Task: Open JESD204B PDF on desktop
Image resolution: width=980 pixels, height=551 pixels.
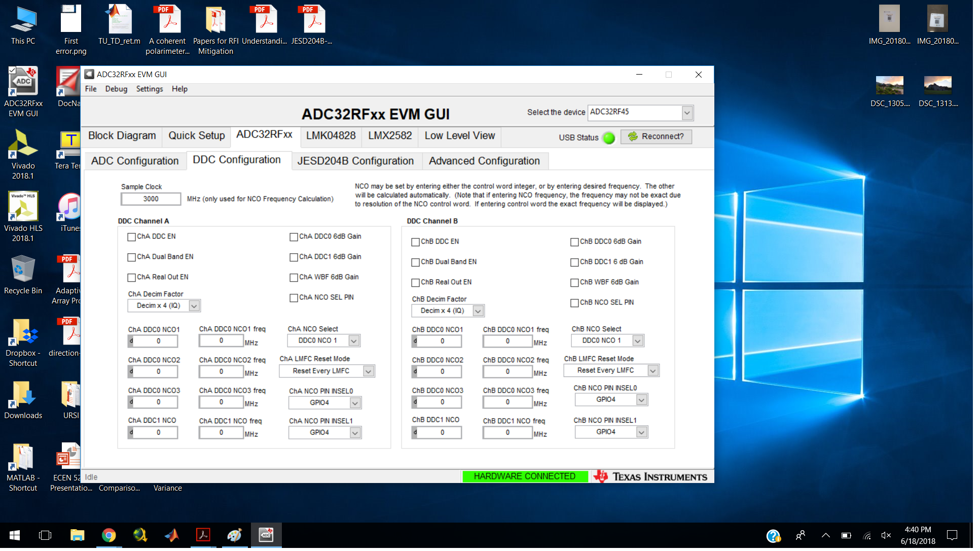Action: pos(313,21)
